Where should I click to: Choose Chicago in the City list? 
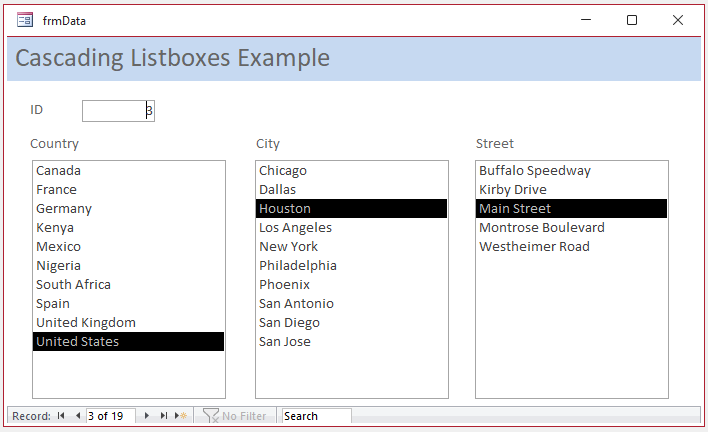351,171
